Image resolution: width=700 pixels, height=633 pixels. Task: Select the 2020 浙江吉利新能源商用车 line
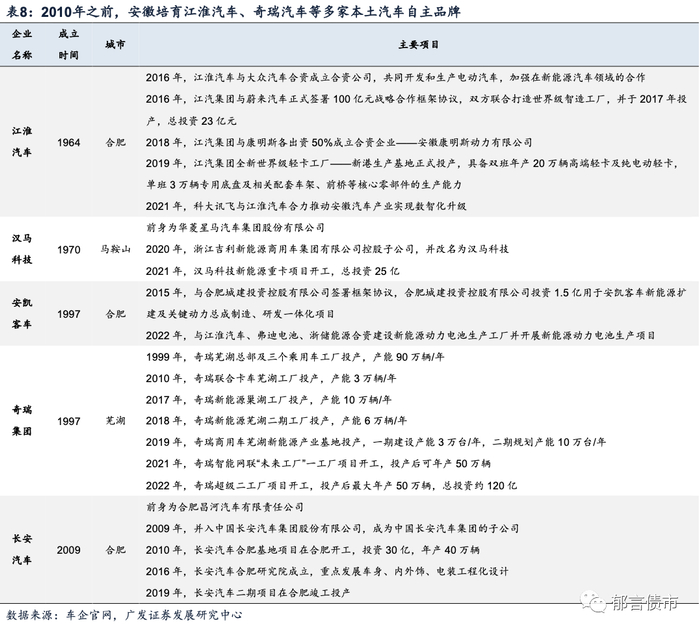coord(327,249)
